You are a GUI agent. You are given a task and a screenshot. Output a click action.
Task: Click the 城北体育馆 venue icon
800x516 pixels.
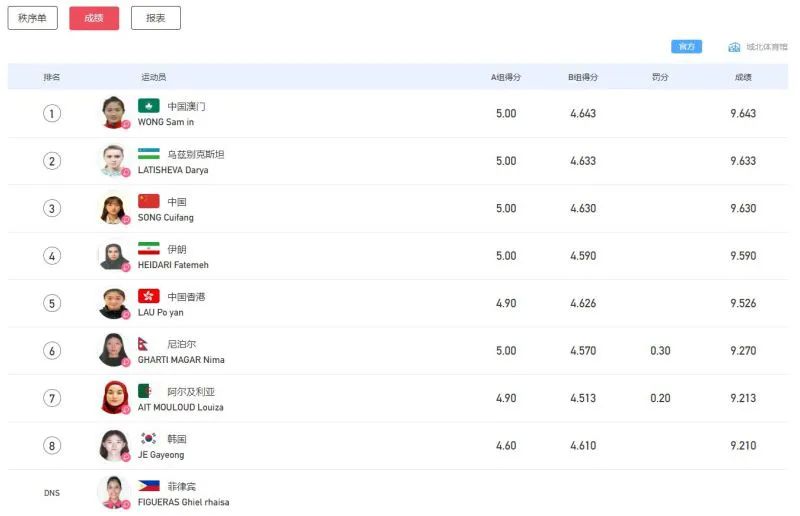[735, 47]
